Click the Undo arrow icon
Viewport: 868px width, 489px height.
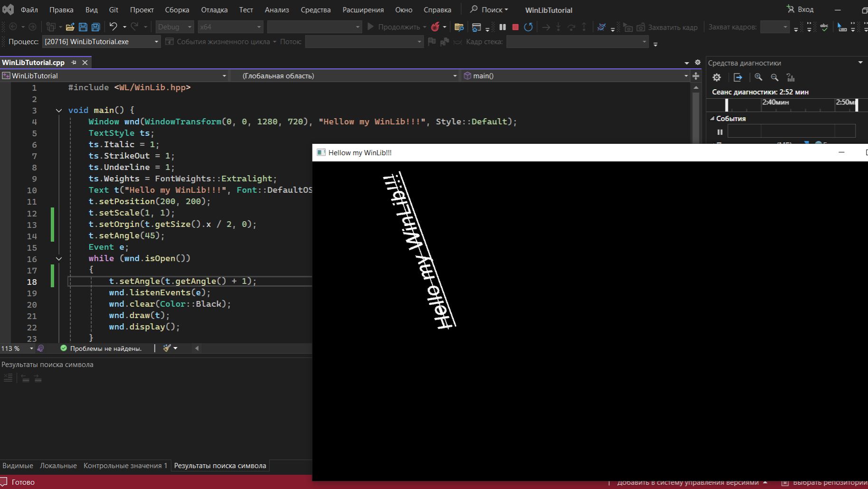pos(113,27)
